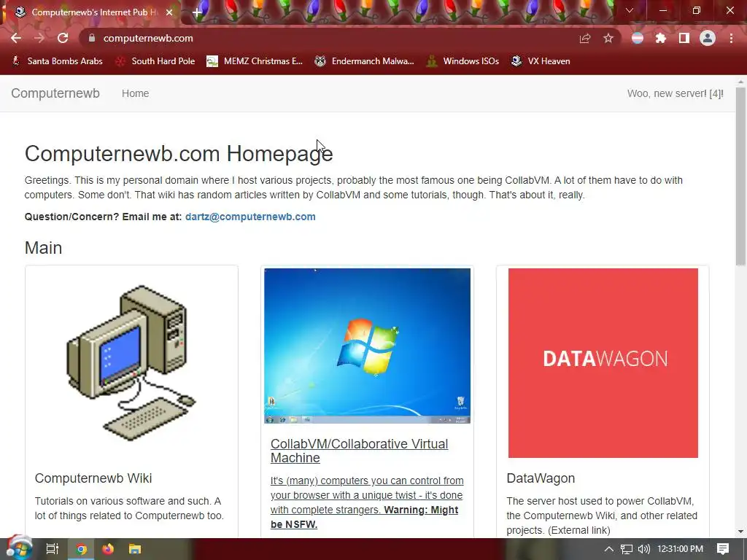Open the Windows Start button
Screen dimensions: 747x560
(x=19, y=548)
